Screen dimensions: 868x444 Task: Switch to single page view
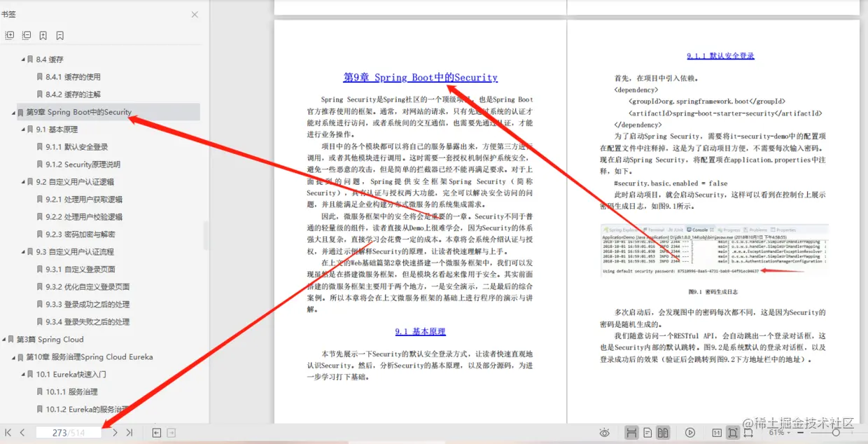click(x=648, y=433)
